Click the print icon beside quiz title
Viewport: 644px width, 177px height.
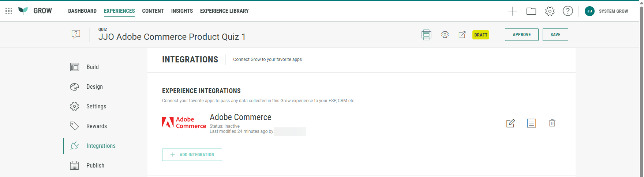point(426,35)
